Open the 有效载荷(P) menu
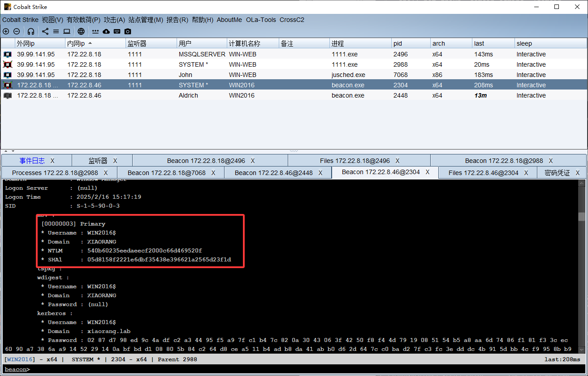Screen dimensions: 588x376 point(83,20)
